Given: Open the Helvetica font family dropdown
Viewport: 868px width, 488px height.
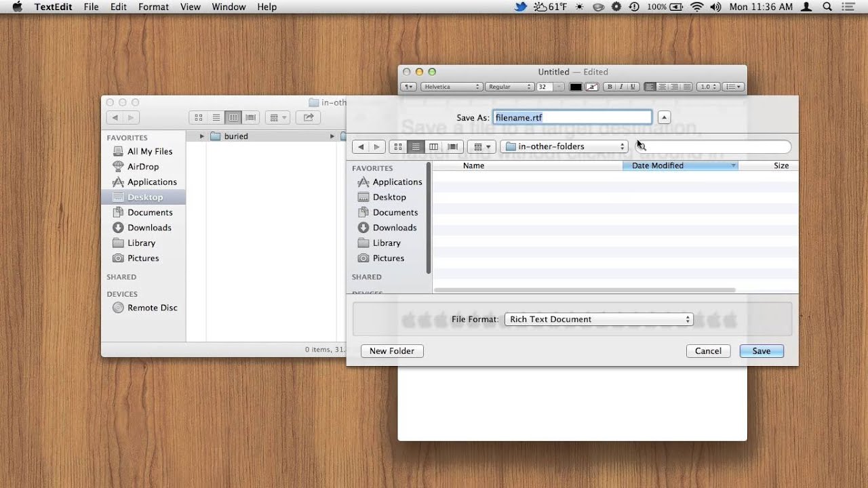Looking at the screenshot, I should [451, 87].
